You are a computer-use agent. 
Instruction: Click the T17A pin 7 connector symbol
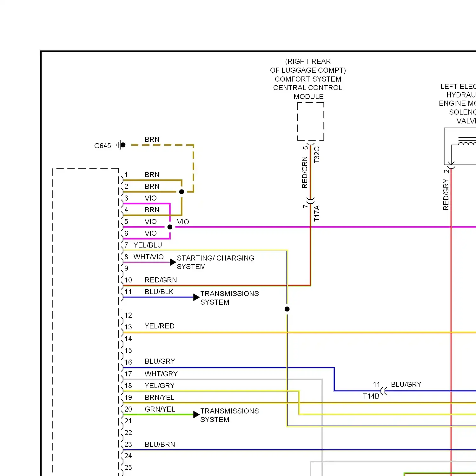pos(310,201)
